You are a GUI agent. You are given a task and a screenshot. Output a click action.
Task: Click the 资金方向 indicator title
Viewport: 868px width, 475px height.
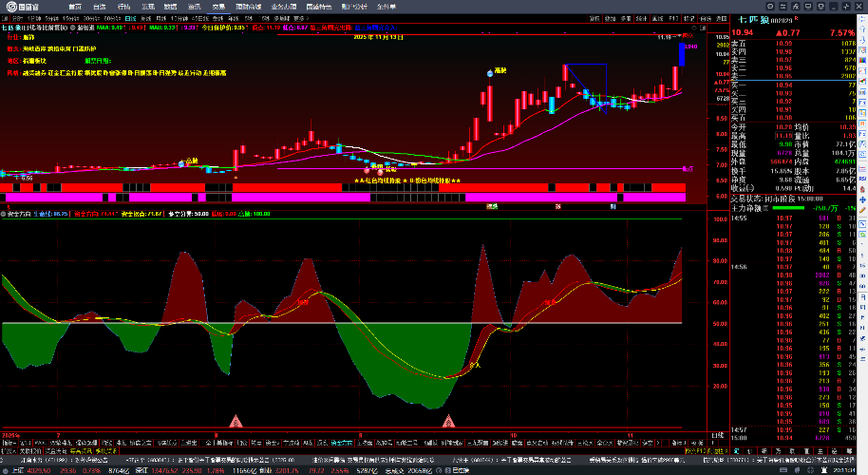pyautogui.click(x=19, y=214)
